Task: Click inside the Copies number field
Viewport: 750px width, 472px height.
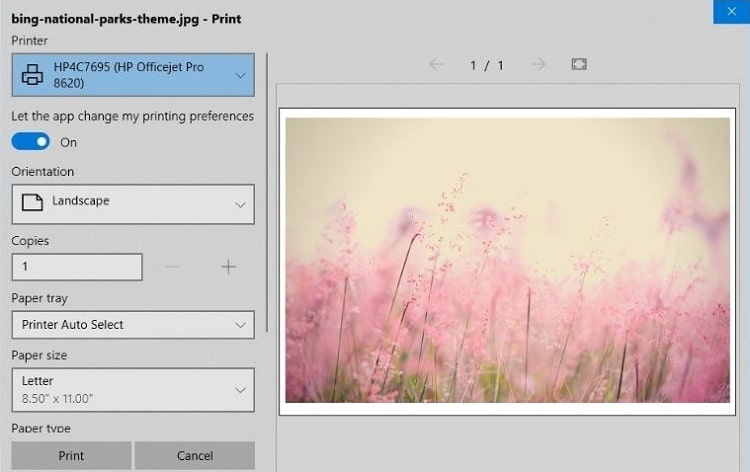Action: coord(77,267)
